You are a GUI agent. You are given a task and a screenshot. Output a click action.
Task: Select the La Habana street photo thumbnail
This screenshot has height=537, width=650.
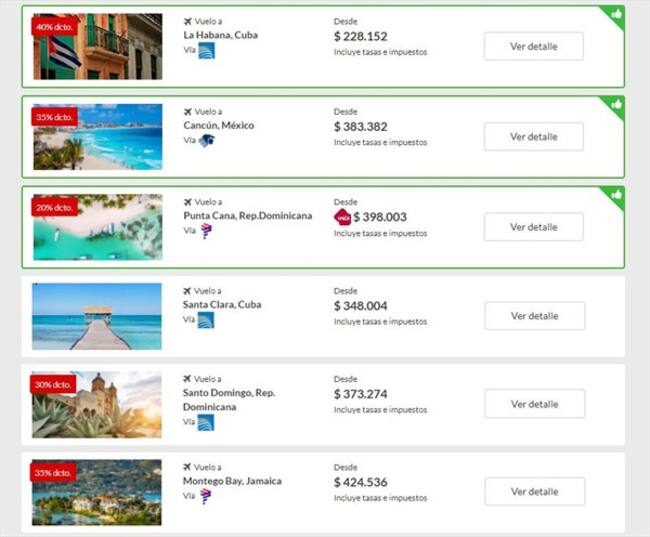(x=97, y=46)
